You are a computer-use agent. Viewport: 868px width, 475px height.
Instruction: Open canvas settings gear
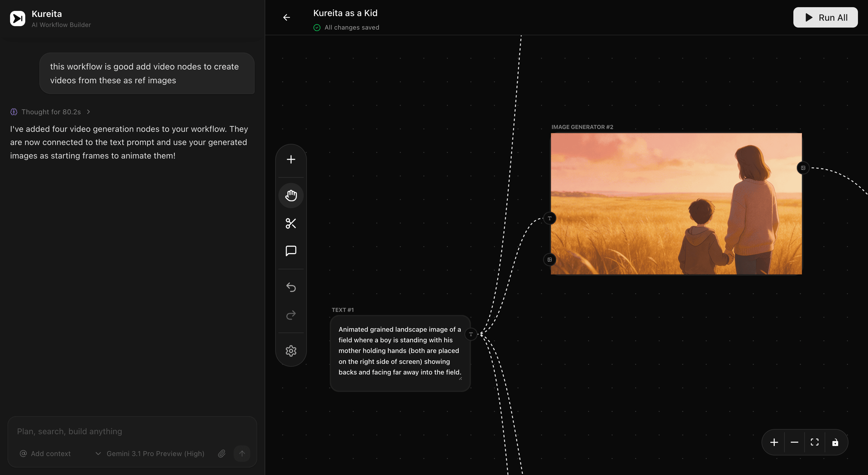coord(291,351)
